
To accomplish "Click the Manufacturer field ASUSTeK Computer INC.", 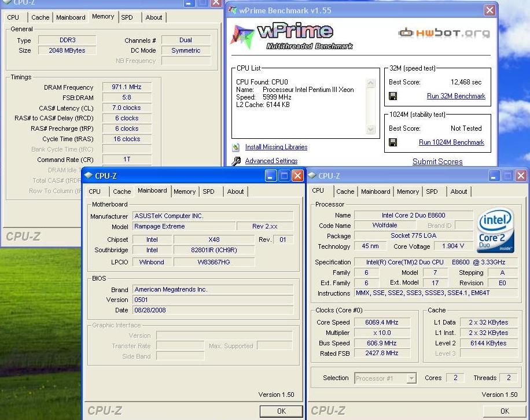I will click(x=213, y=216).
